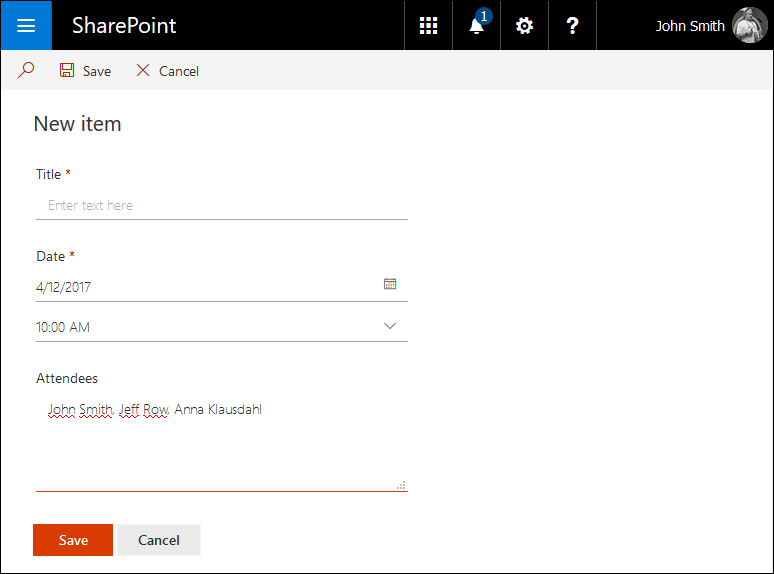Click John Smith's profile picture
Screen dimensions: 774x574
tap(749, 25)
